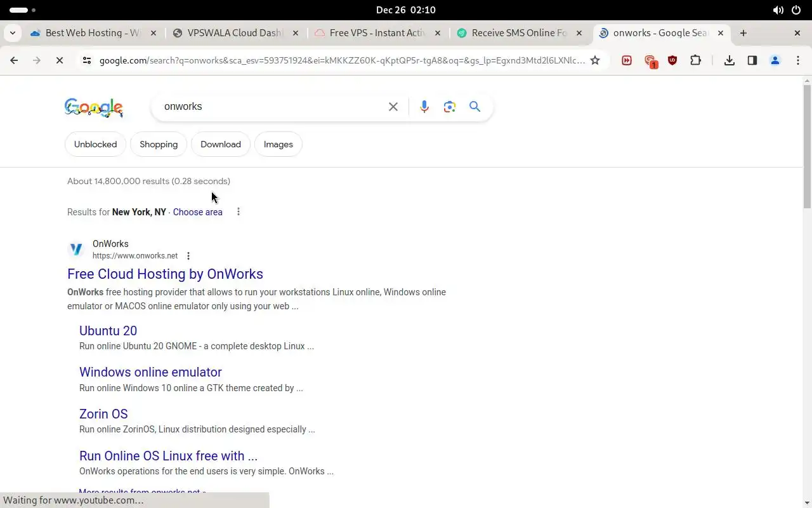This screenshot has width=812, height=508.
Task: Switch to the Best Web Hosting tab
Action: pos(93,33)
